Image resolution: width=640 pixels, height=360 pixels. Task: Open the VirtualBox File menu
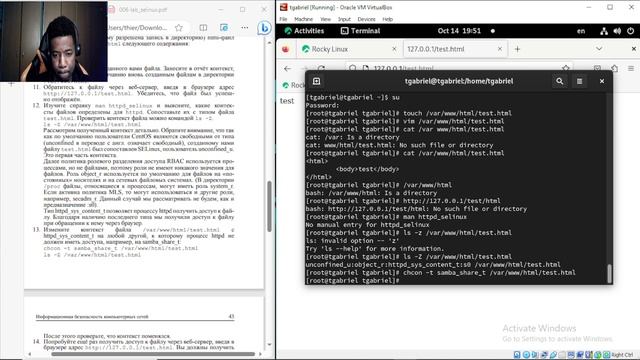click(283, 19)
